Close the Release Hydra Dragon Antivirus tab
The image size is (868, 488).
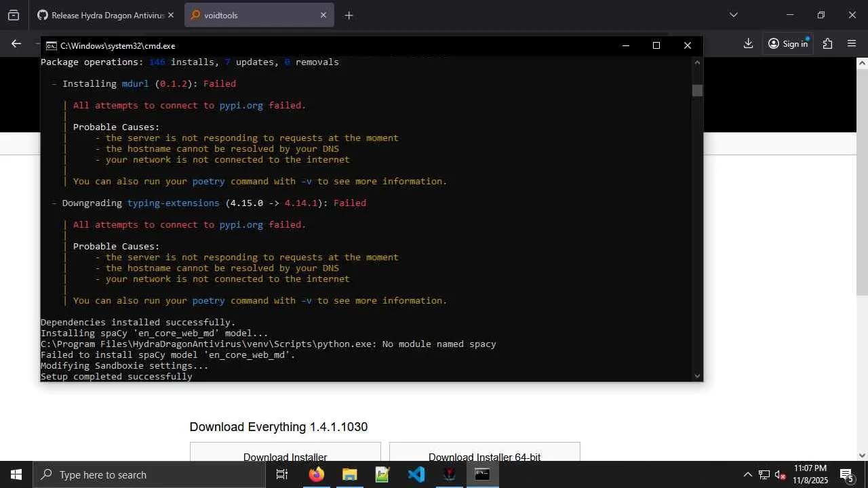tap(171, 15)
